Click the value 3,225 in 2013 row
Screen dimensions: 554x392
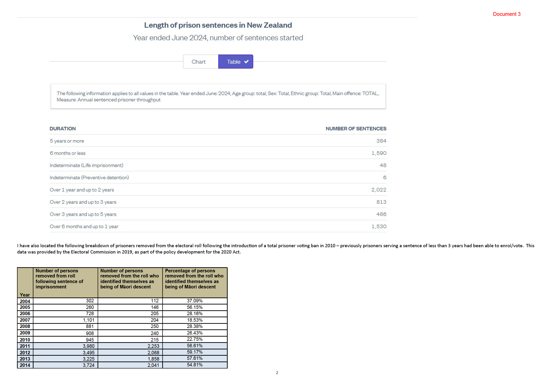[89, 359]
